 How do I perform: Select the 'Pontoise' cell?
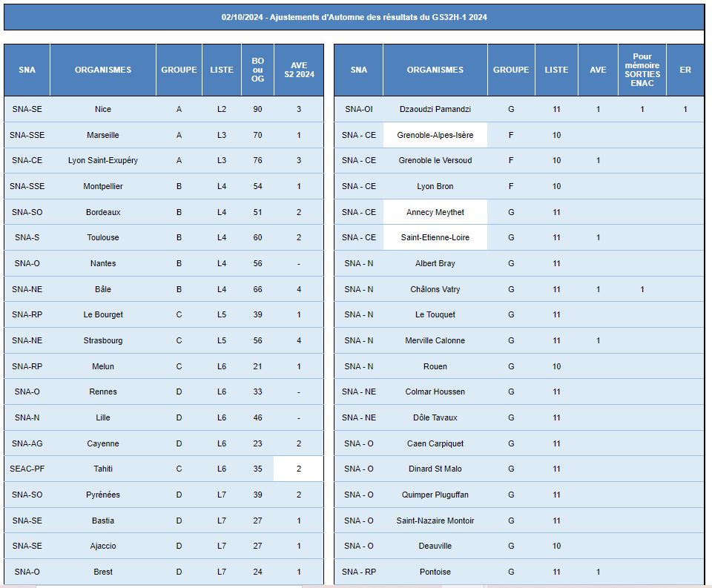[x=435, y=572]
